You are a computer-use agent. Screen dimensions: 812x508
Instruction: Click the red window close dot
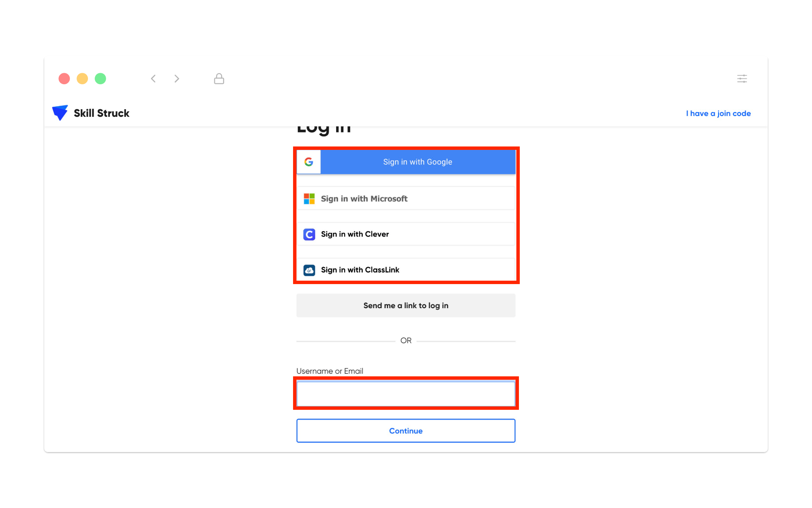[64, 79]
